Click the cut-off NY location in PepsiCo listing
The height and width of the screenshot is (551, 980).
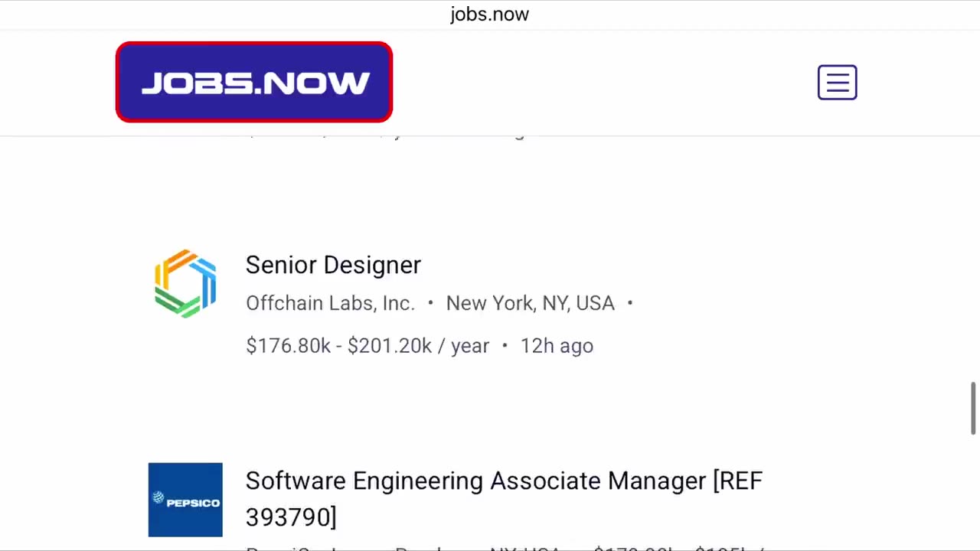pos(524,548)
